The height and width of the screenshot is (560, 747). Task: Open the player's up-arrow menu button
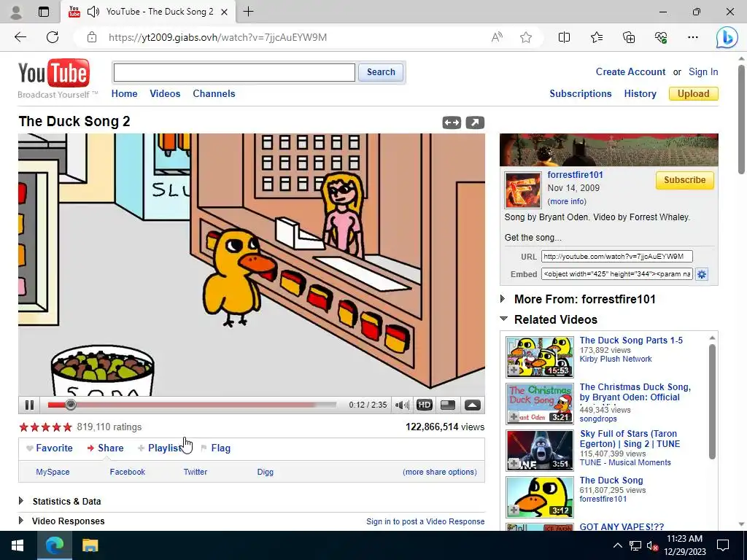pos(472,405)
